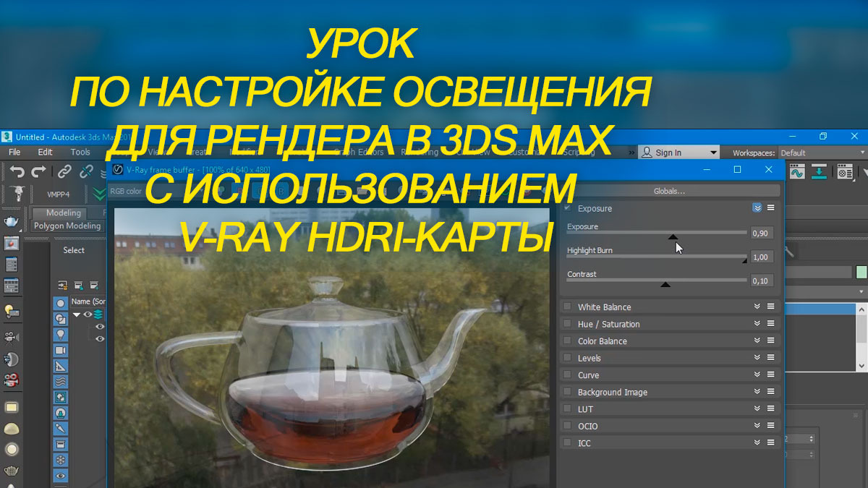Toggle the helpers ruler filter in Scene Explorer

click(x=61, y=366)
